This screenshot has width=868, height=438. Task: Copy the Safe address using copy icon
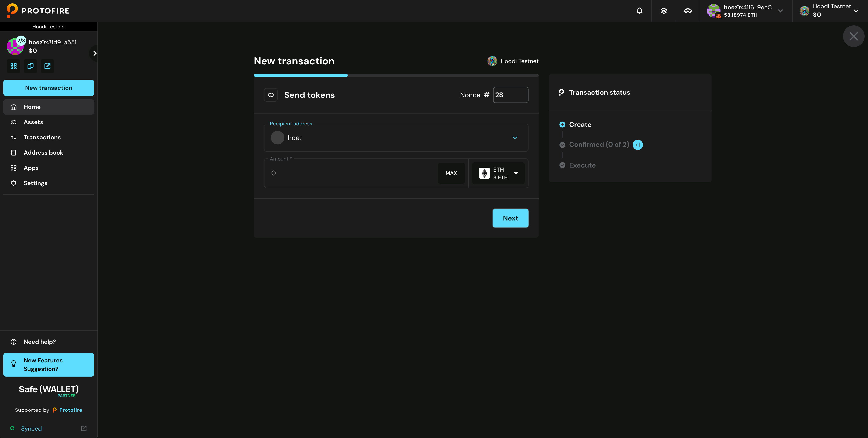(x=30, y=66)
